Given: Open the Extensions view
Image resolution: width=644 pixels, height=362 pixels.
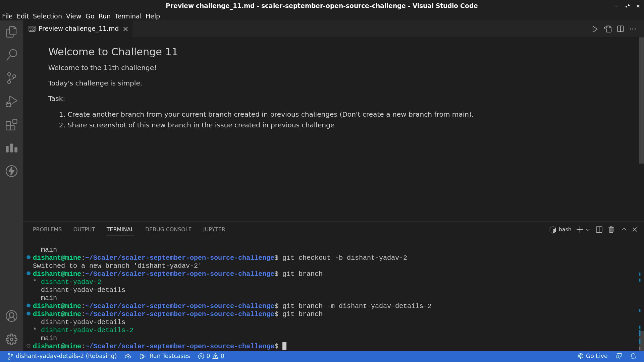Looking at the screenshot, I should click(11, 125).
